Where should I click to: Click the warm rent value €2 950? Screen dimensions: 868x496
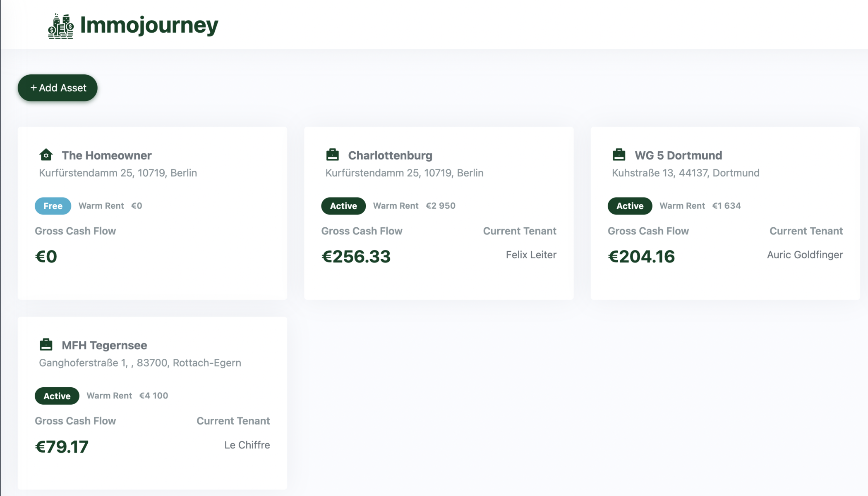[x=441, y=206]
